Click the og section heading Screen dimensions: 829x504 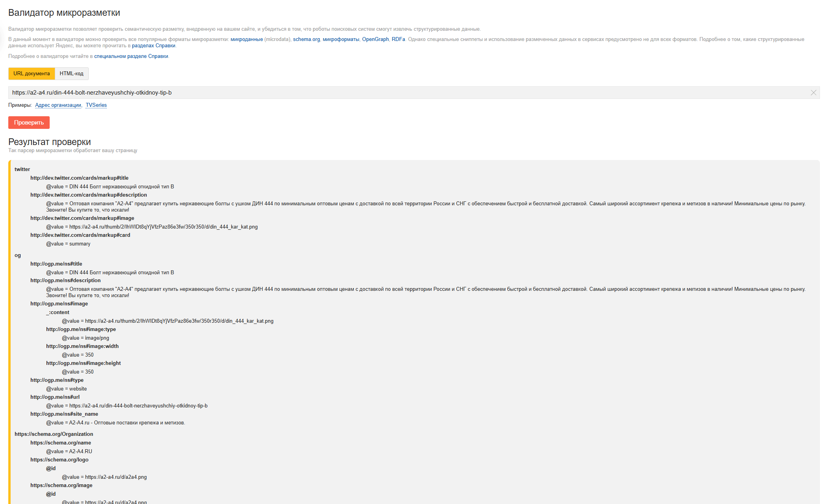click(x=18, y=255)
